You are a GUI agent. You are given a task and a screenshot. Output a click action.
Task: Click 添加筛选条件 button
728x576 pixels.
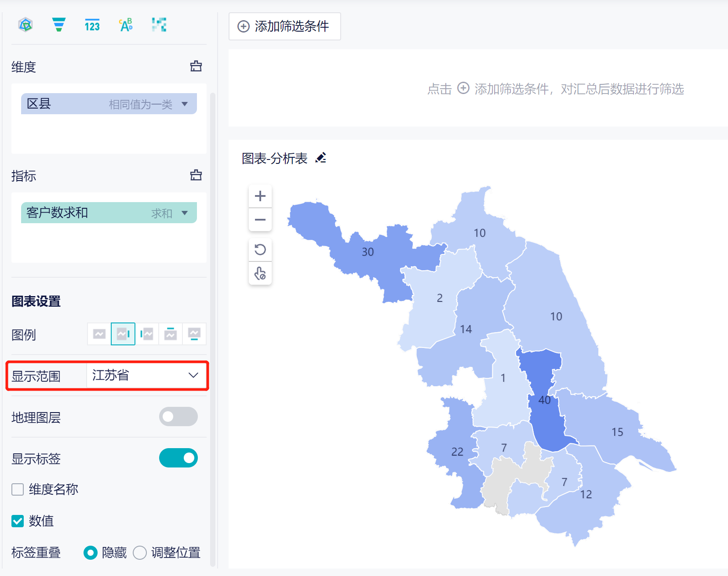click(x=285, y=26)
